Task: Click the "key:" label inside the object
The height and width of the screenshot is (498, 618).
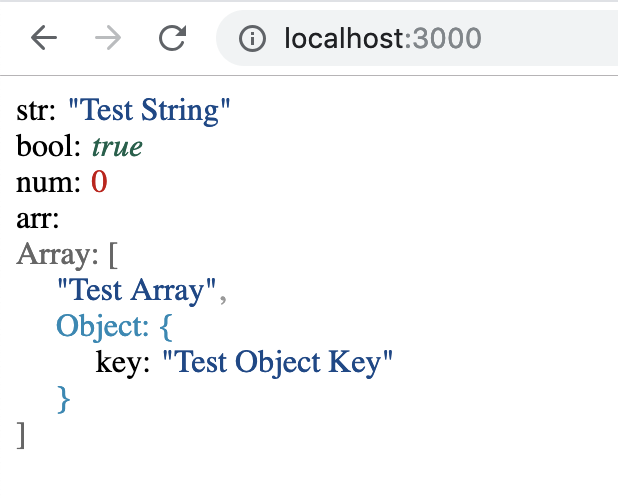Action: click(122, 362)
